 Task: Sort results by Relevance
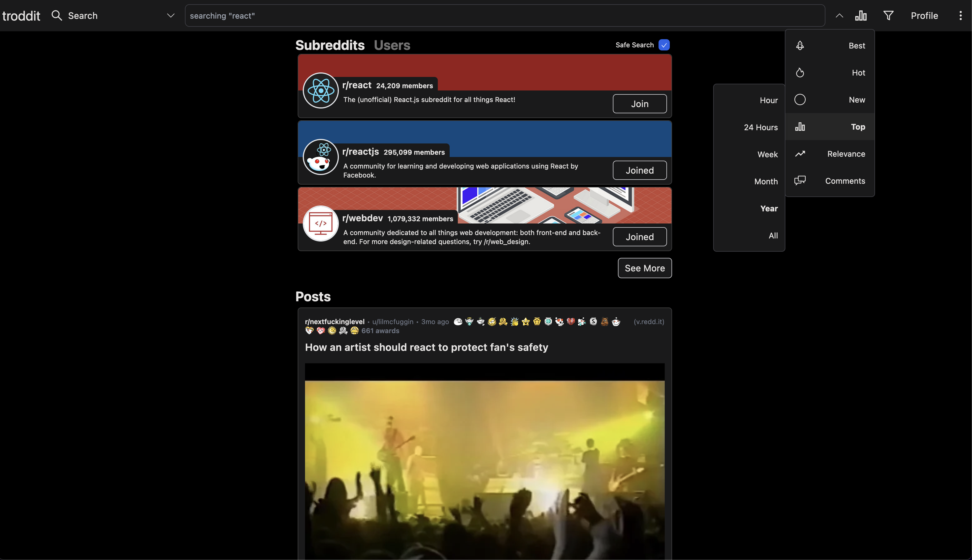846,154
